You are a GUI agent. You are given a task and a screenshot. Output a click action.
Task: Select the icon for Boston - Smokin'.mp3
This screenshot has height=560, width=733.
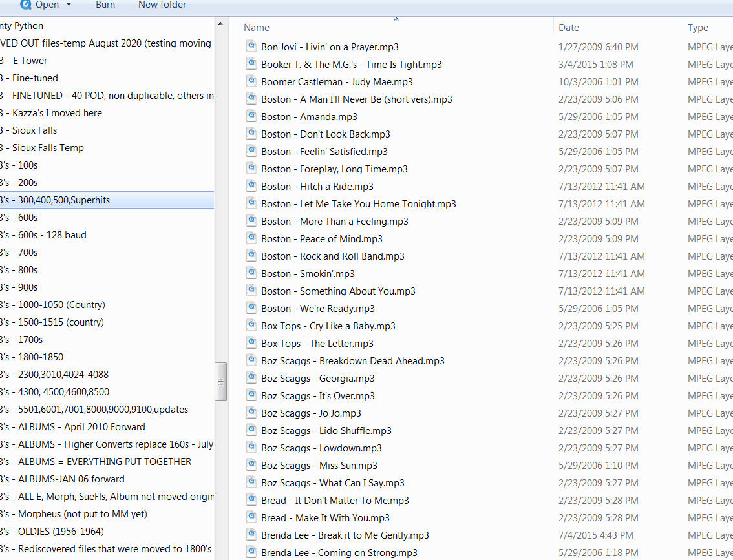click(x=251, y=273)
